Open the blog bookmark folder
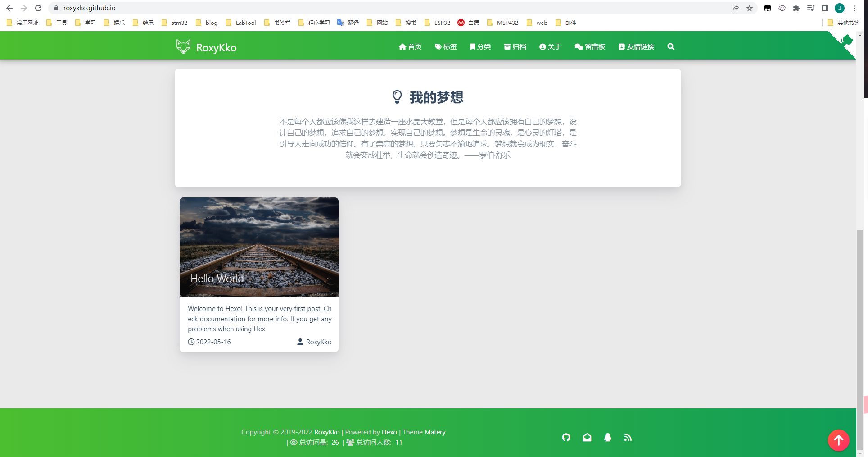Screen dimensions: 868x457 [207, 23]
